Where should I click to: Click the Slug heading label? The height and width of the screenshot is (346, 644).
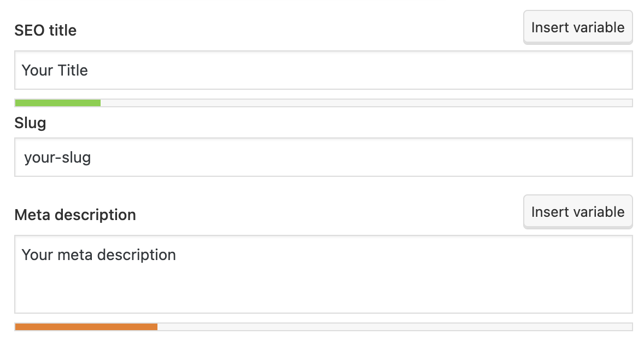pyautogui.click(x=30, y=123)
